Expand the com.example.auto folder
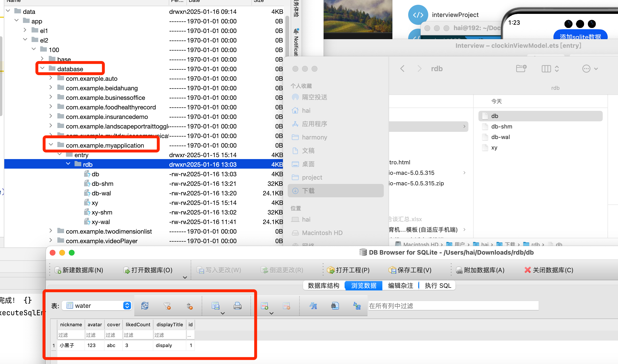 point(51,78)
